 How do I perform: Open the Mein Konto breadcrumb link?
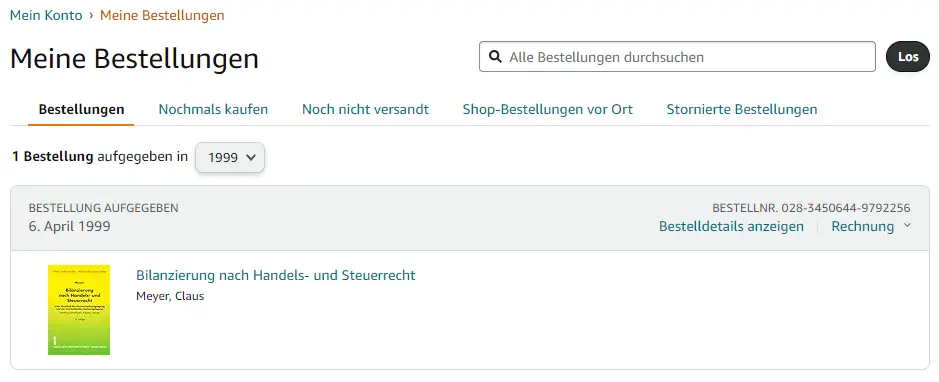click(46, 16)
